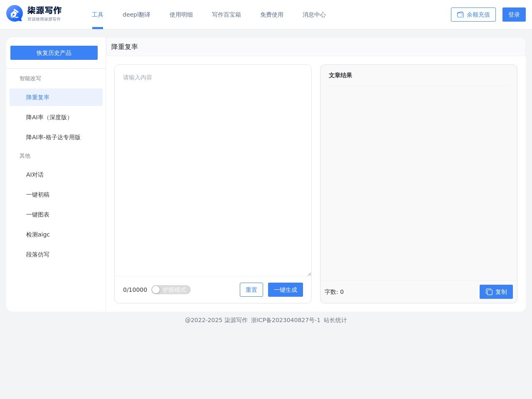
Task: Click the 一键生成 button
Action: click(x=286, y=290)
